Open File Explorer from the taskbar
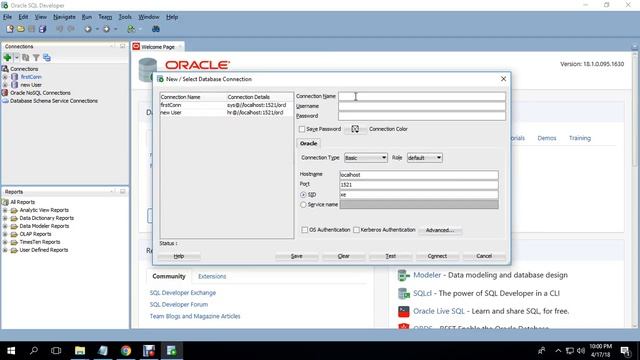This screenshot has height=360, width=640. click(80, 351)
